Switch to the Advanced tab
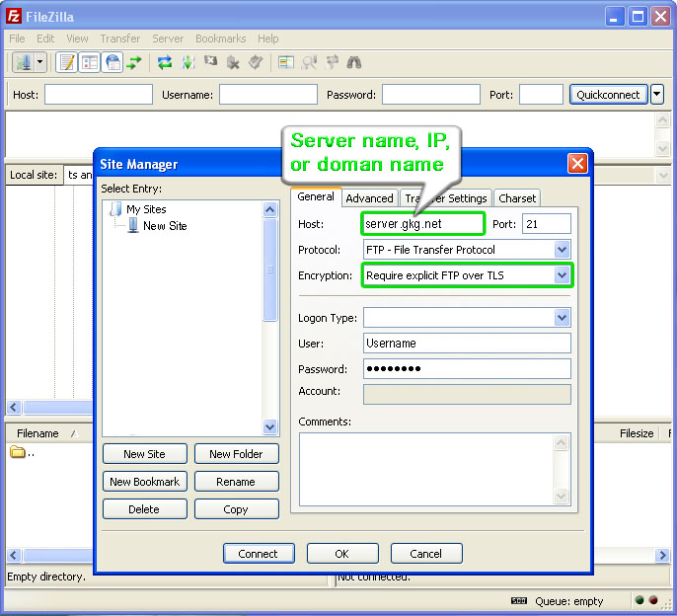This screenshot has width=677, height=616. coord(369,198)
